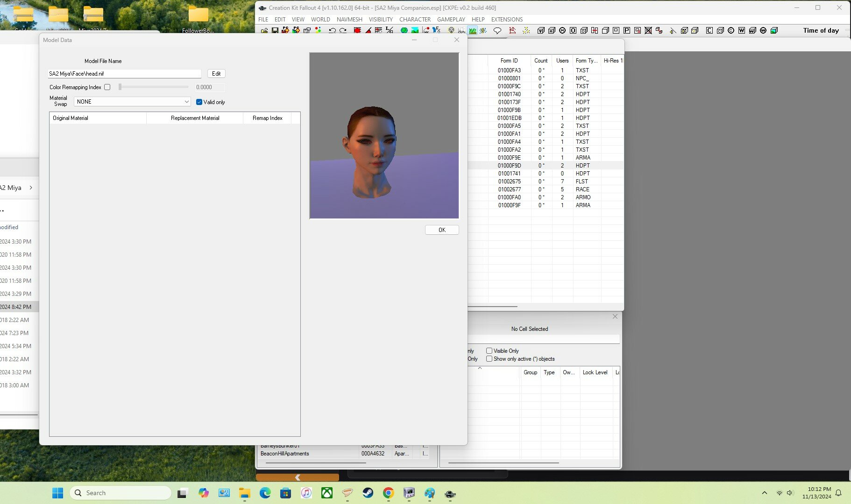Open the CHARACTER menu
The height and width of the screenshot is (504, 851).
click(x=415, y=20)
